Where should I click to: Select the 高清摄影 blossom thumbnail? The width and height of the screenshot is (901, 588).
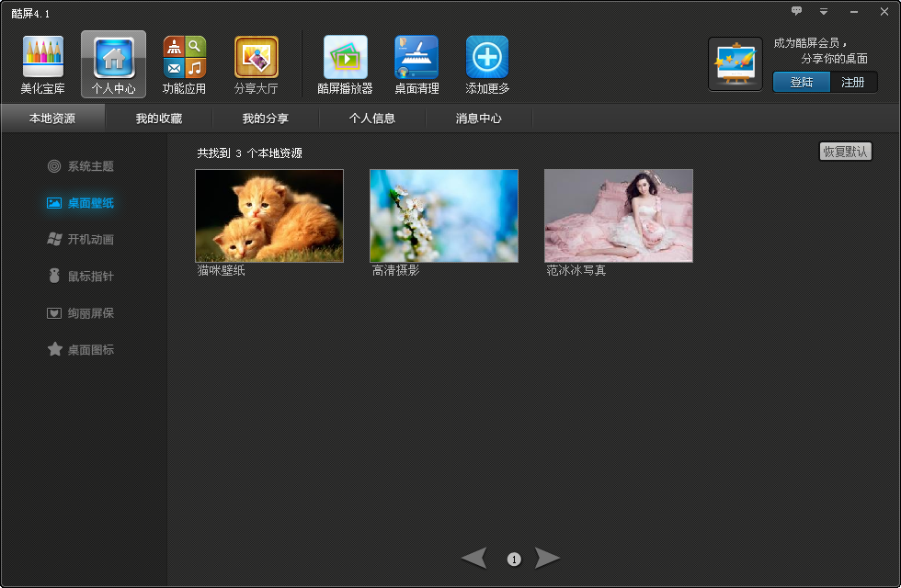(x=444, y=216)
